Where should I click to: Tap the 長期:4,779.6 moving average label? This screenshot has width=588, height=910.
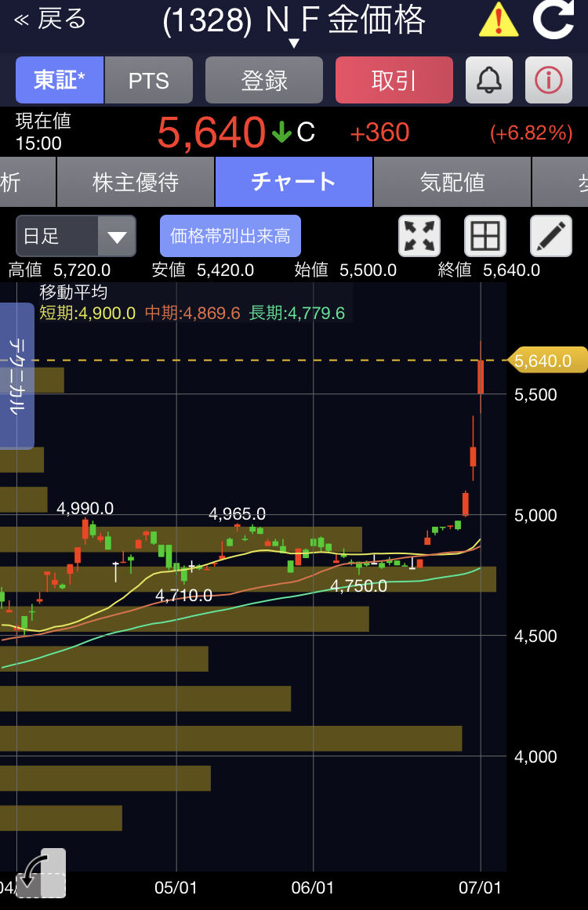pos(296,314)
